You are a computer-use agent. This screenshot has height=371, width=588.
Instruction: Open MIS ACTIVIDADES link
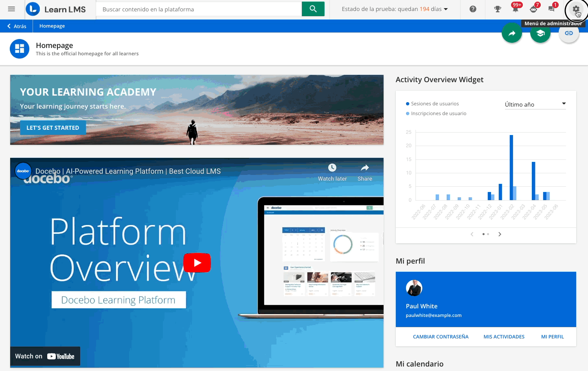pos(504,337)
